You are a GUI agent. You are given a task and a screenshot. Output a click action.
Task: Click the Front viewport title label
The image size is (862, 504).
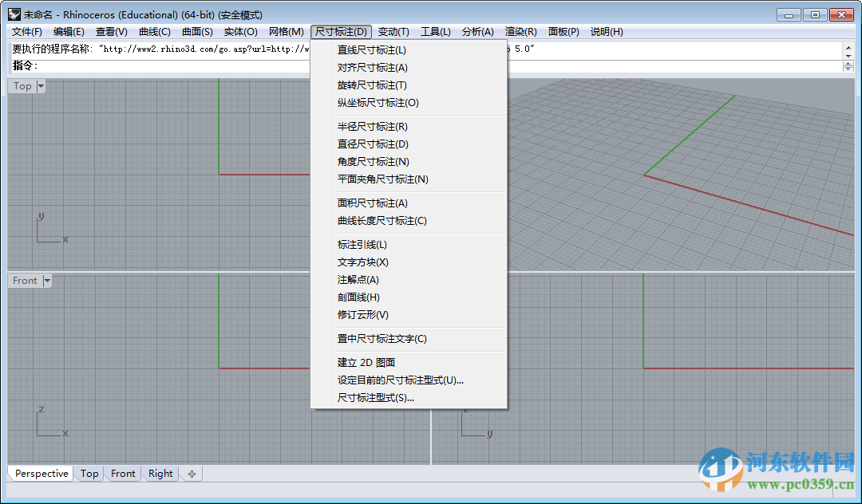point(25,281)
